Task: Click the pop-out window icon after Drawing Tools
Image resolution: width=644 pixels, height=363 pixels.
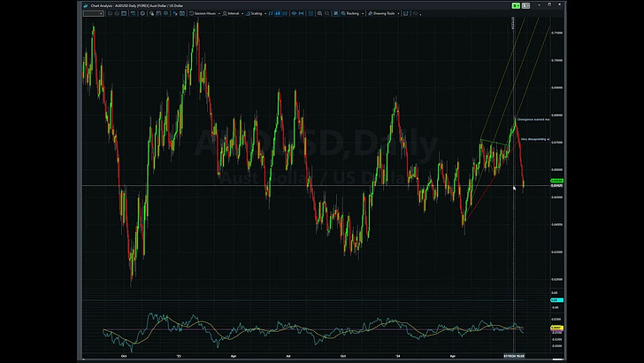Action: 406,13
